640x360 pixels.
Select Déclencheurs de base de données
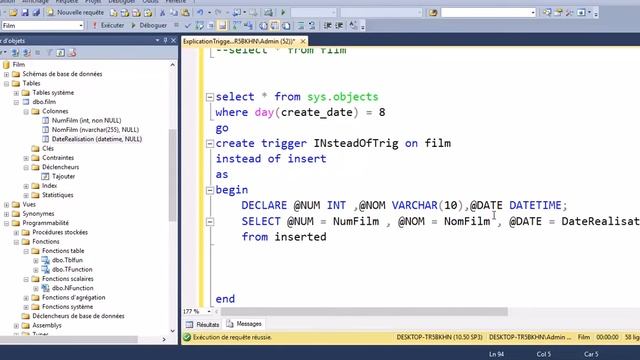pyautogui.click(x=78, y=316)
